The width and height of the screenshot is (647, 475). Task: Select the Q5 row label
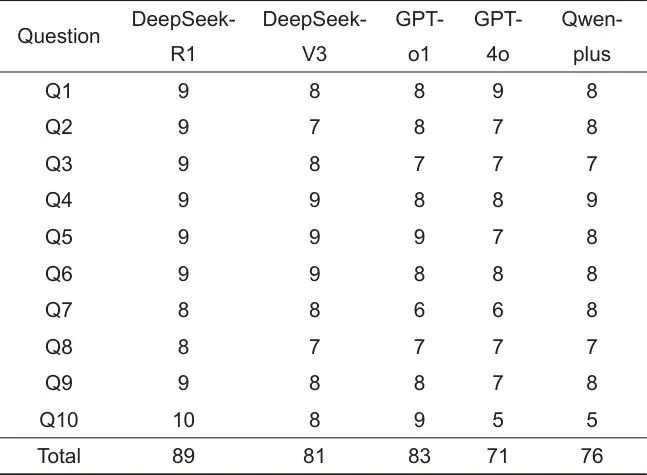coord(60,238)
